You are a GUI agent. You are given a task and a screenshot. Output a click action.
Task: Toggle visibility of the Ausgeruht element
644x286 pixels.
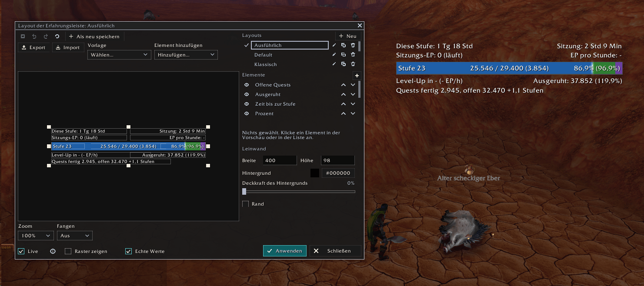tap(247, 94)
